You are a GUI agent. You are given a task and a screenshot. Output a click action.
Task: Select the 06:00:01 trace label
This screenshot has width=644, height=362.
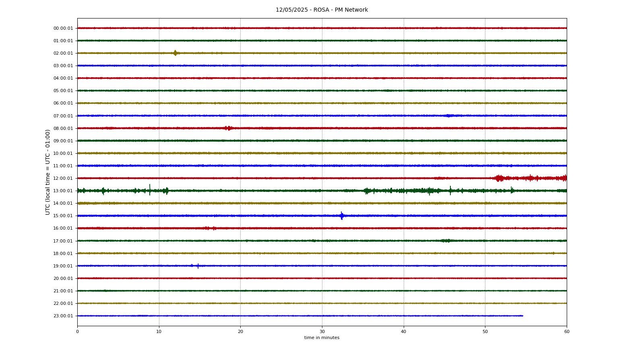coord(63,103)
